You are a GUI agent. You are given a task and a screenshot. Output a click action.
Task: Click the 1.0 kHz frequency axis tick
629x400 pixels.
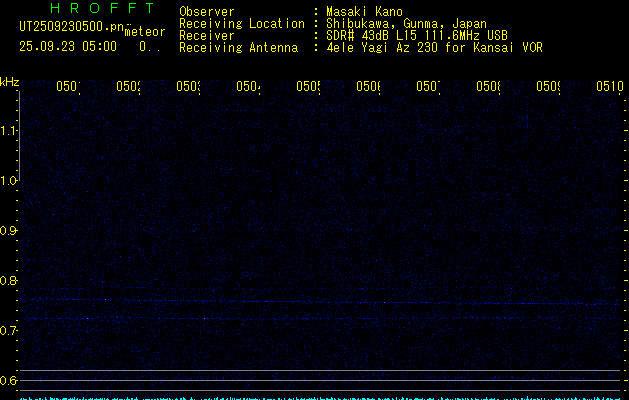point(9,181)
